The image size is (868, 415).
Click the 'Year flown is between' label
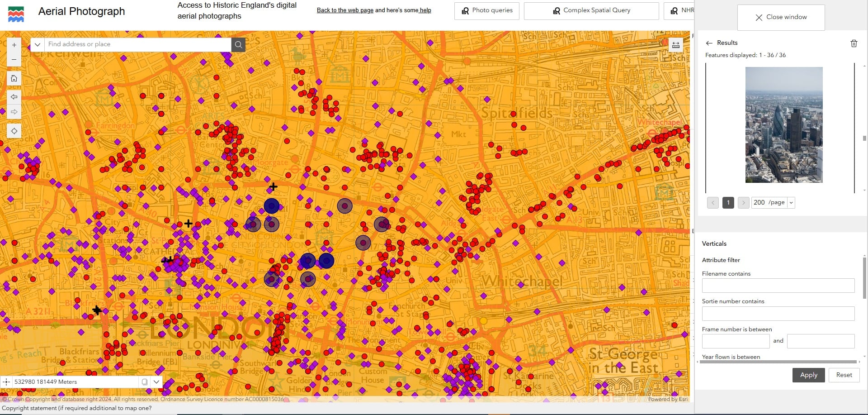pyautogui.click(x=731, y=357)
